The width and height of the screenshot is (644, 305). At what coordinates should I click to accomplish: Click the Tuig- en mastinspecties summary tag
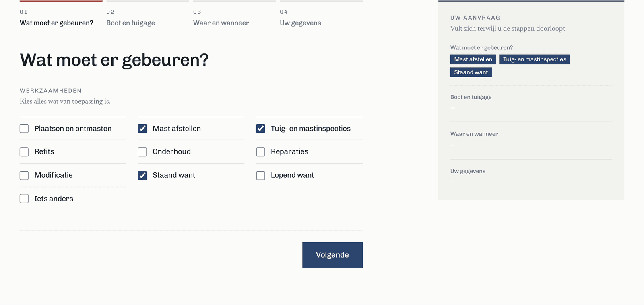(535, 59)
